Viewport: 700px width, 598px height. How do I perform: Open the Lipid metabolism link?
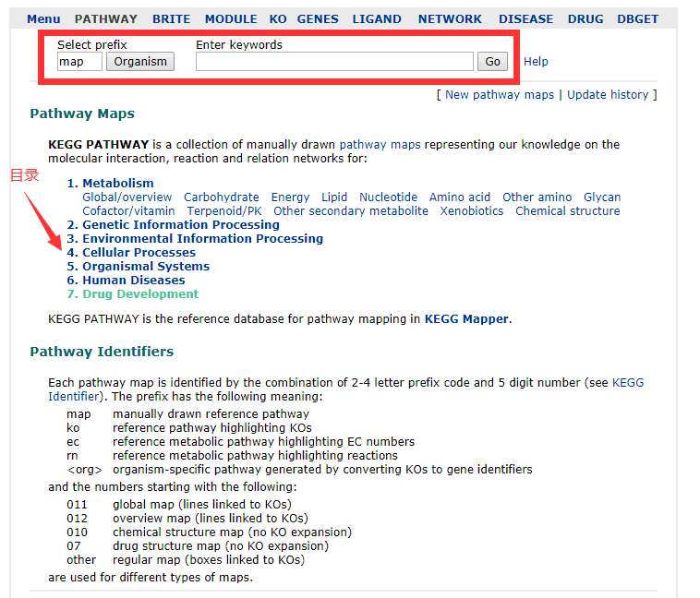pos(334,197)
